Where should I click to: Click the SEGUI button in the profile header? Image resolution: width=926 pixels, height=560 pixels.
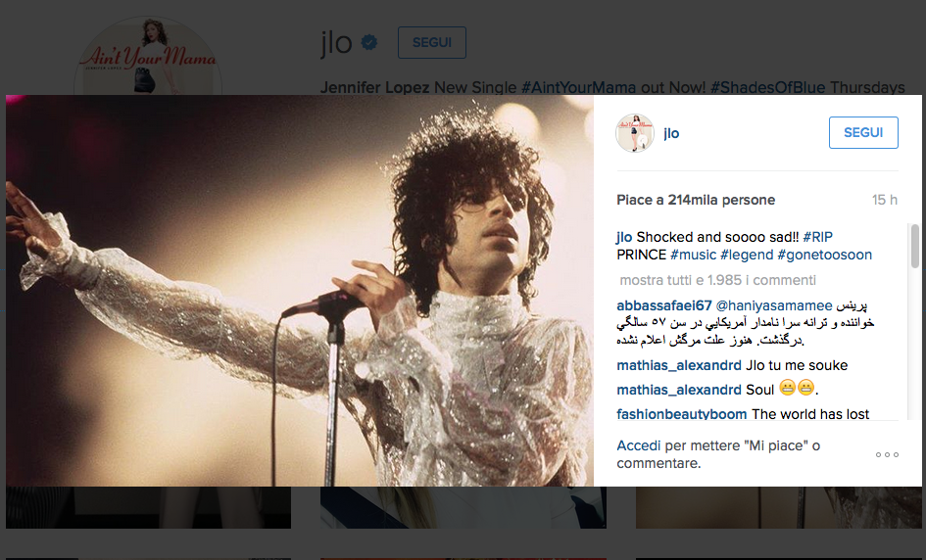pyautogui.click(x=432, y=42)
